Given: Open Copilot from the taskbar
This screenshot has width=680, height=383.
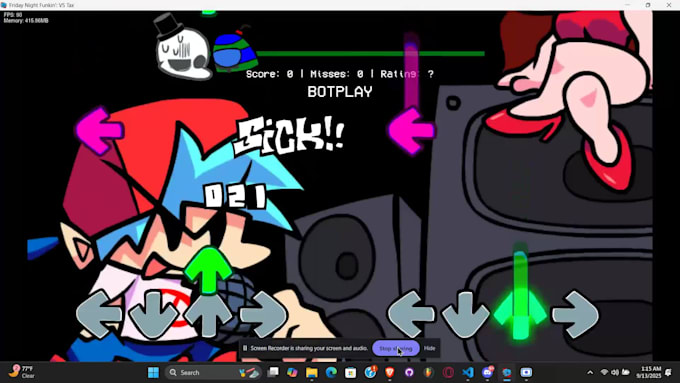Looking at the screenshot, I should pyautogui.click(x=292, y=373).
